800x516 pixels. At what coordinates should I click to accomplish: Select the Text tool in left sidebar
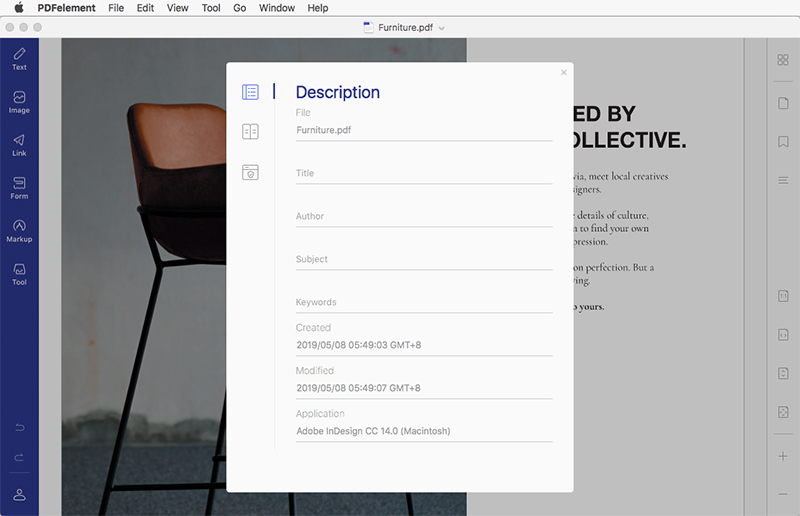pyautogui.click(x=19, y=58)
